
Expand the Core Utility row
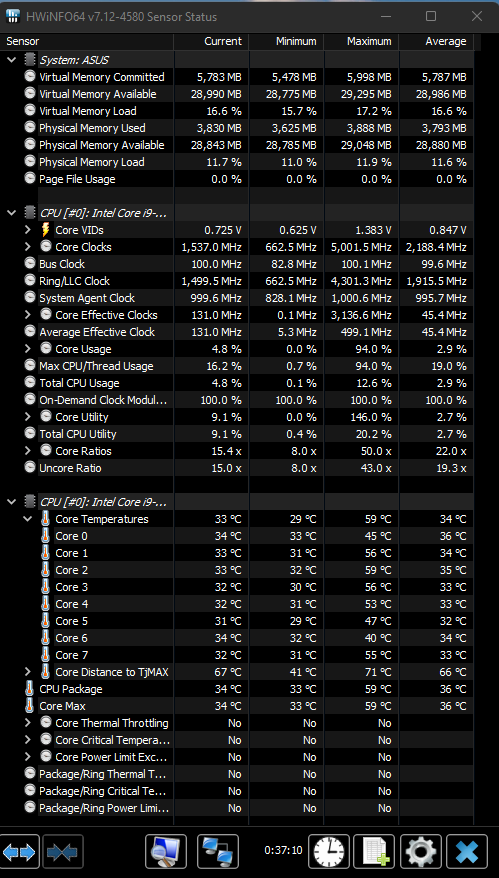click(x=28, y=417)
